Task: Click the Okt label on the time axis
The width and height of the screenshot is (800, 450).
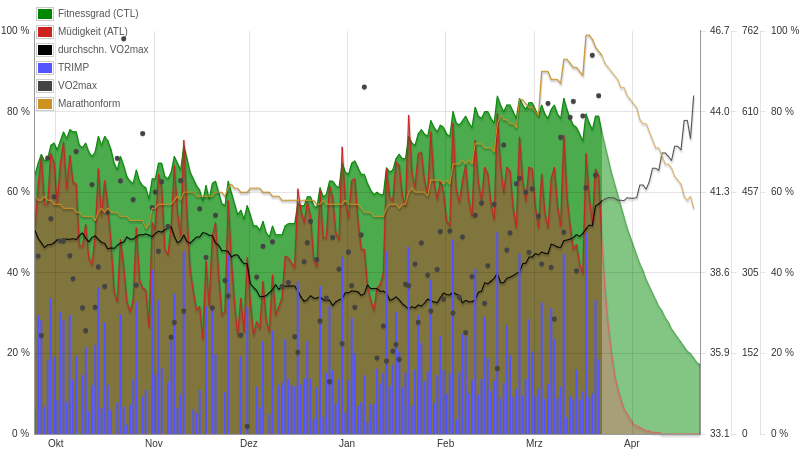Action: [x=56, y=443]
